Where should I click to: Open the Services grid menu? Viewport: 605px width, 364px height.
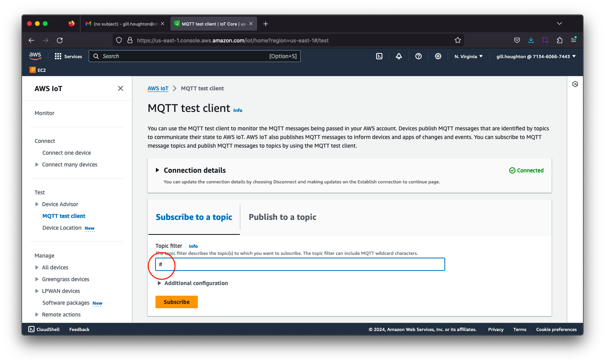point(68,57)
